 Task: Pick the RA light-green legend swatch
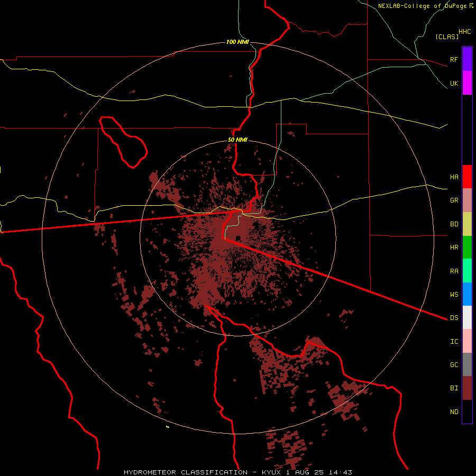tap(467, 271)
